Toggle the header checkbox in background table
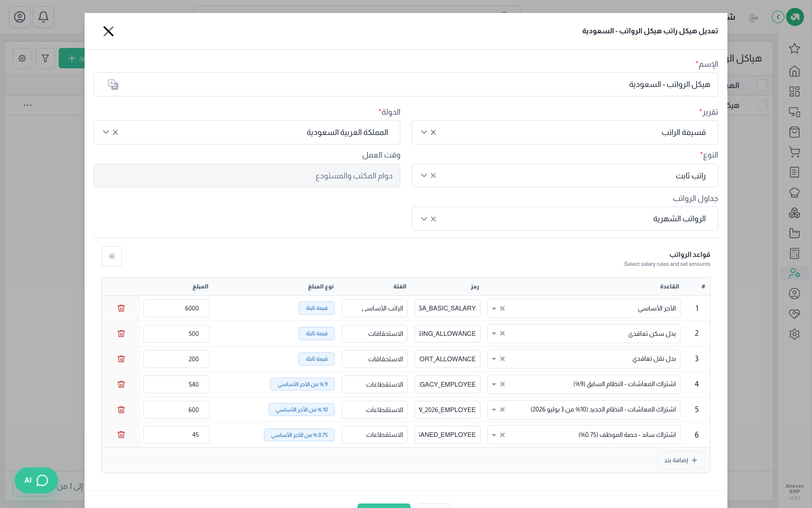 point(762,85)
